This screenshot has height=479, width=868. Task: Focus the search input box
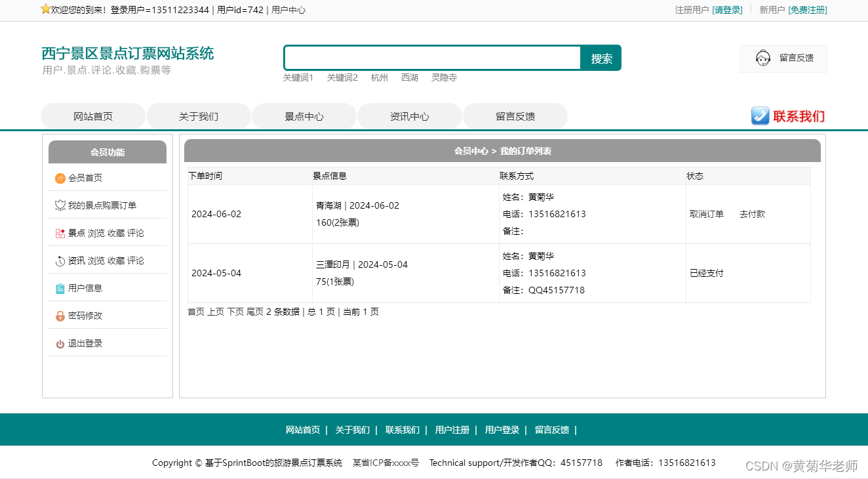[x=433, y=58]
